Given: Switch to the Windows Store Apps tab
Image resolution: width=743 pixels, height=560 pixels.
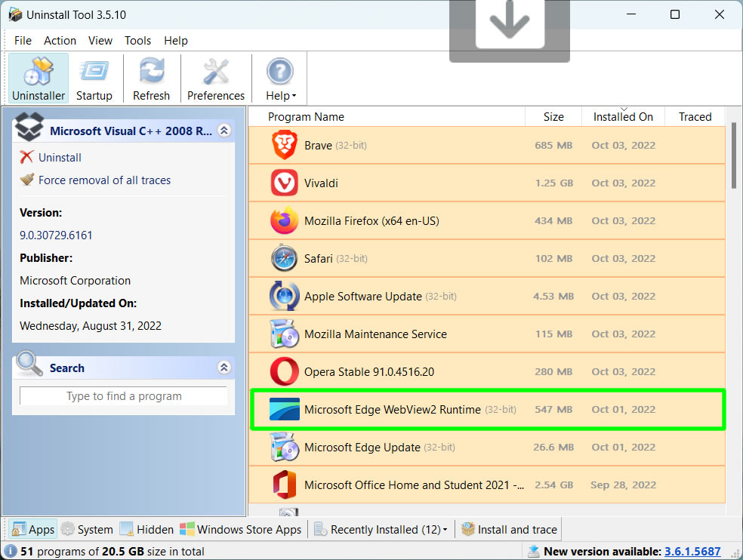Looking at the screenshot, I should point(241,529).
